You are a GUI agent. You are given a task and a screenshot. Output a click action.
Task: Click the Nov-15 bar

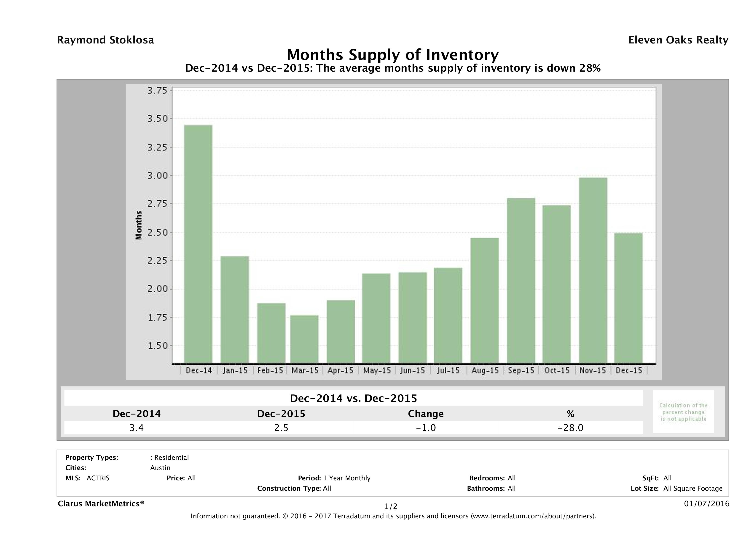pyautogui.click(x=593, y=270)
